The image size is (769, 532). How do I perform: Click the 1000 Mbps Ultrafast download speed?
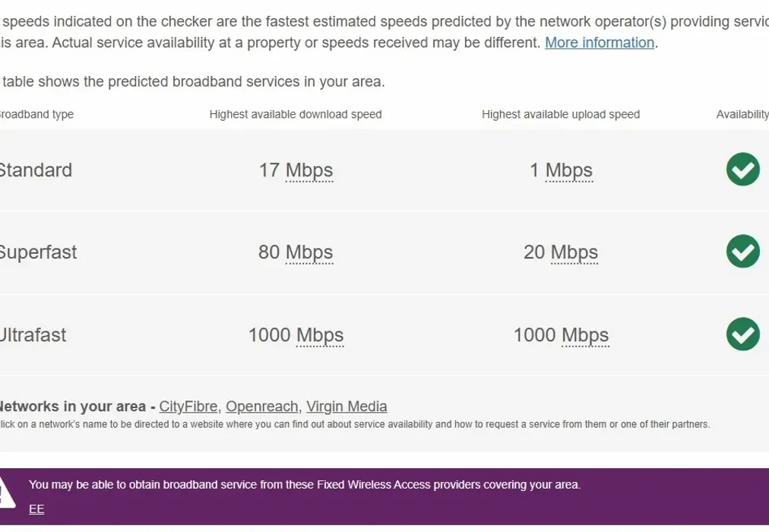296,334
